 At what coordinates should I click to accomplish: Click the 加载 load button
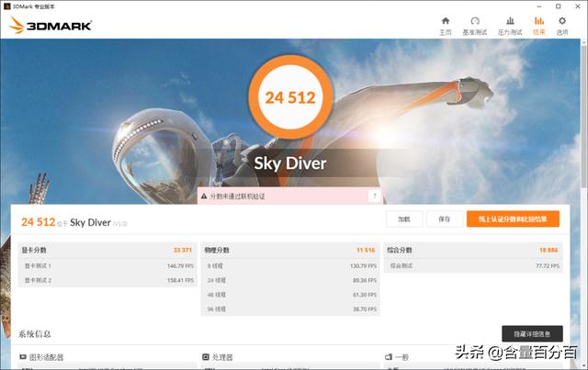click(x=404, y=219)
